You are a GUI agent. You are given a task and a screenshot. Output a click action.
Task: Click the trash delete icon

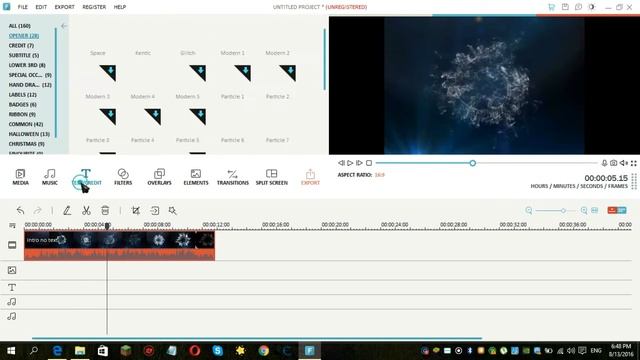(105, 211)
